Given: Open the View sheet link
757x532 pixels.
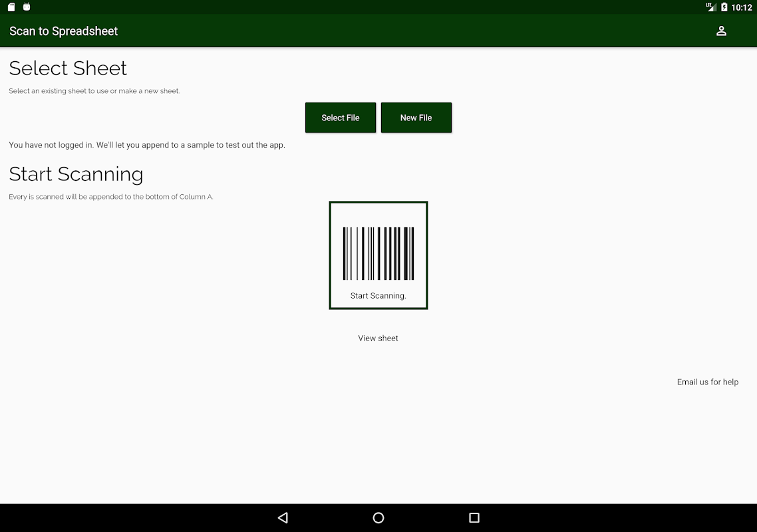Looking at the screenshot, I should click(x=378, y=338).
